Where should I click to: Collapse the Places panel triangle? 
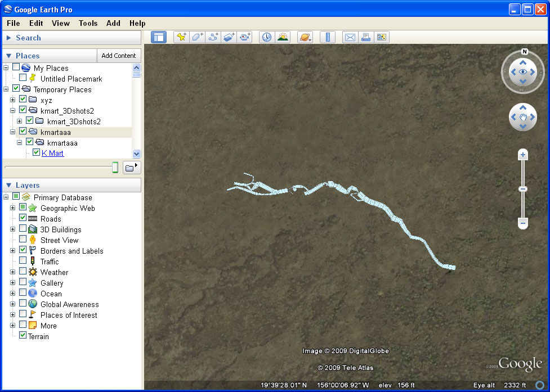(x=9, y=56)
